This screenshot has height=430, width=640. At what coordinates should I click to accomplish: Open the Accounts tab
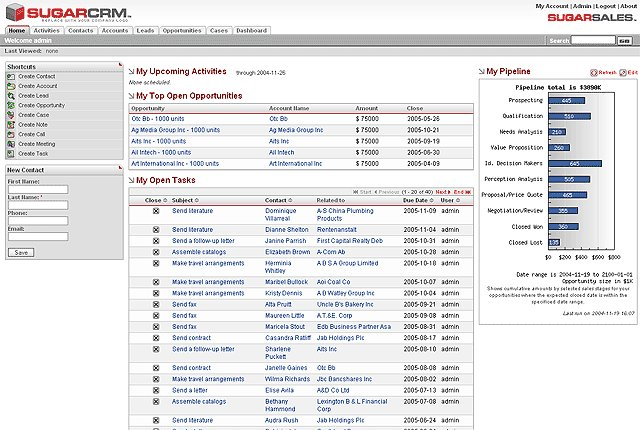pyautogui.click(x=115, y=31)
